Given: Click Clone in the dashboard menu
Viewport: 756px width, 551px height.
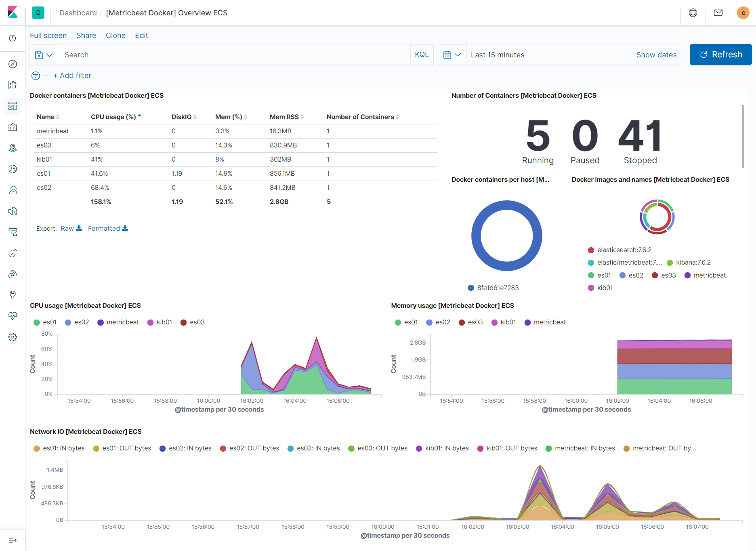Looking at the screenshot, I should (115, 36).
